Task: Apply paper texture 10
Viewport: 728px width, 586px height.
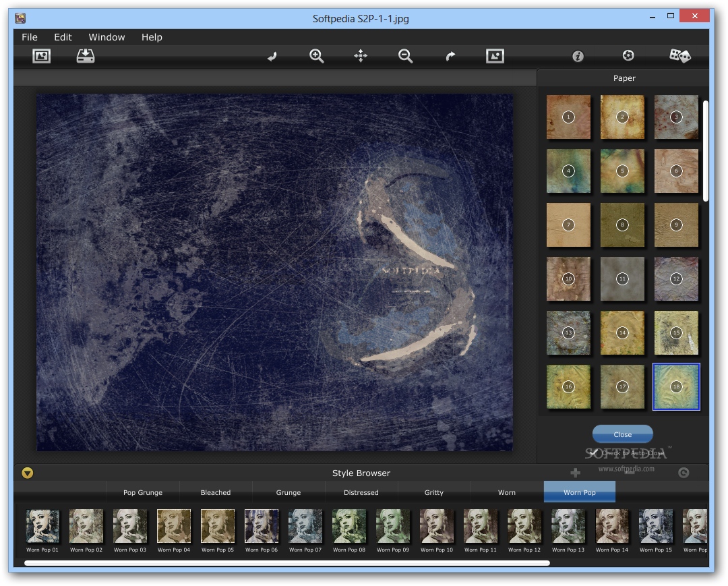Action: pyautogui.click(x=568, y=279)
